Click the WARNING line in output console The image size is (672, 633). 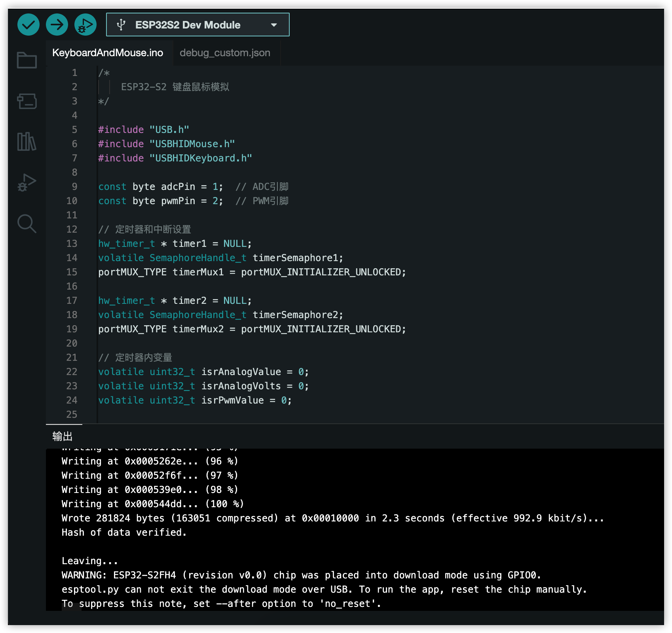tap(301, 575)
